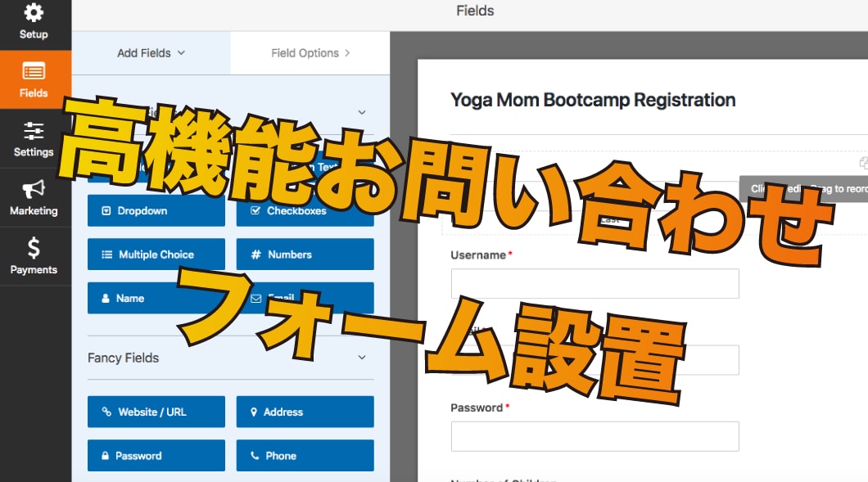Click the Add Fields chevron arrow
Viewport: 868px width, 482px height.
181,53
